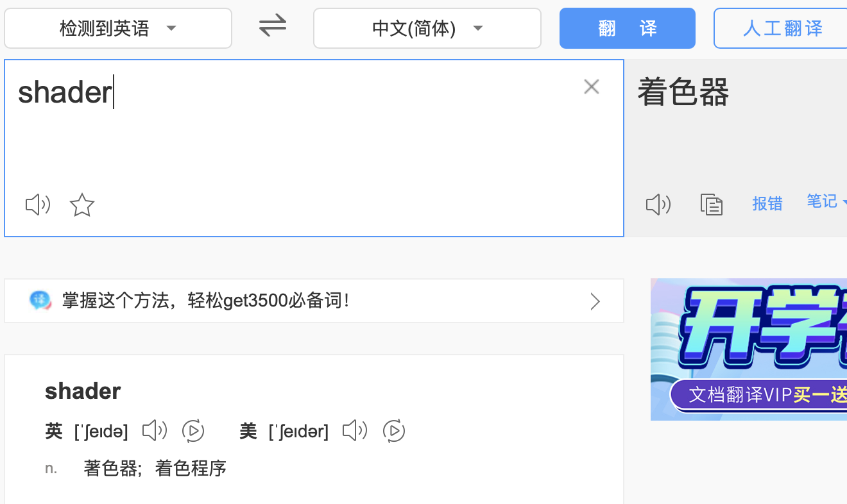The height and width of the screenshot is (504, 847).
Task: Play British pronunciation speaker
Action: [x=155, y=430]
